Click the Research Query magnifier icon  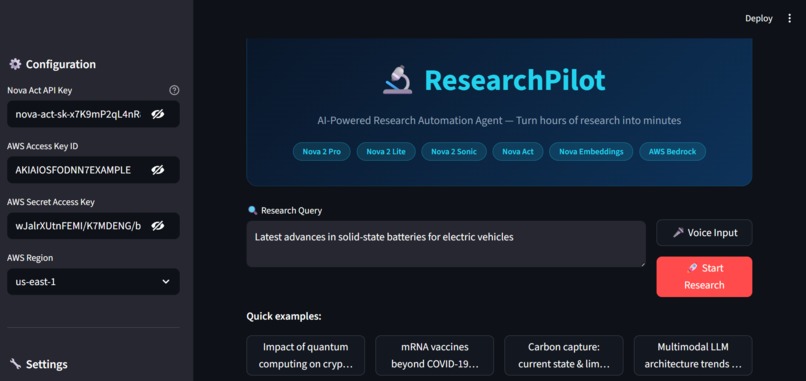[252, 210]
